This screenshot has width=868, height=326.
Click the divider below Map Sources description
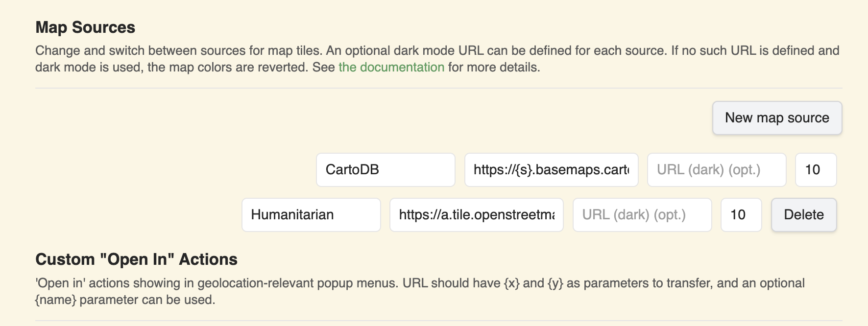tap(439, 88)
